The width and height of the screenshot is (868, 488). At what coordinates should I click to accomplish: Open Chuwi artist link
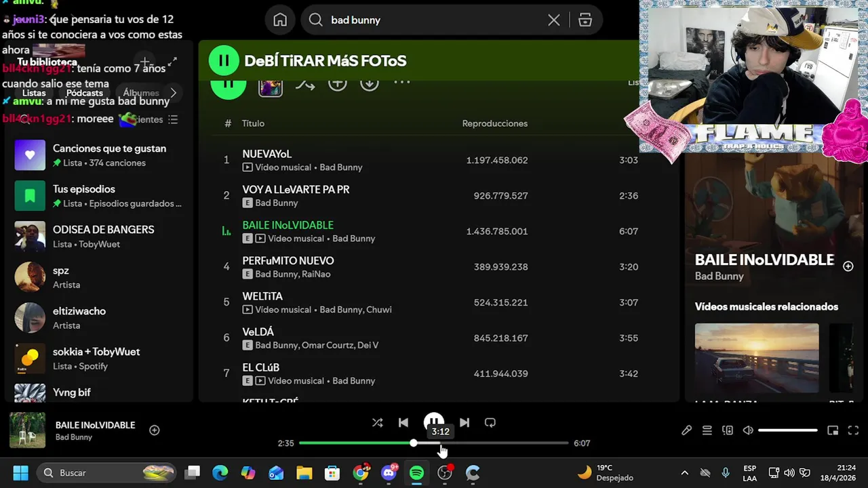tap(379, 310)
